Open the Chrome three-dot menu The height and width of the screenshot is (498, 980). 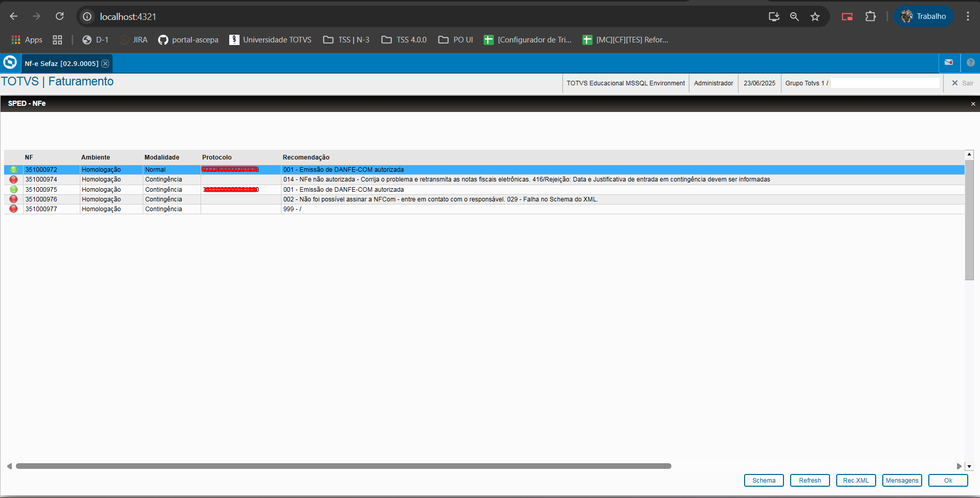[968, 16]
